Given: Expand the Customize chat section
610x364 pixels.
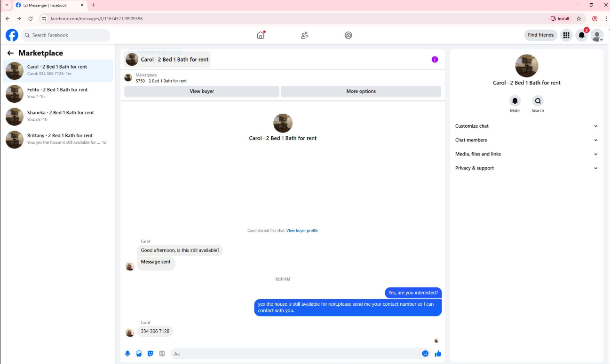Looking at the screenshot, I should click(x=526, y=126).
